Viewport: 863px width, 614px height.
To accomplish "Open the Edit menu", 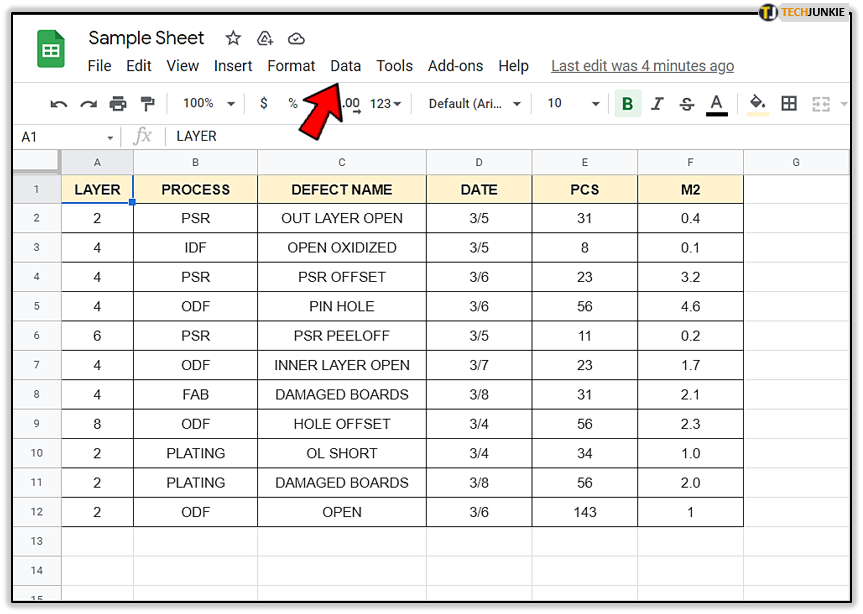I will click(139, 66).
